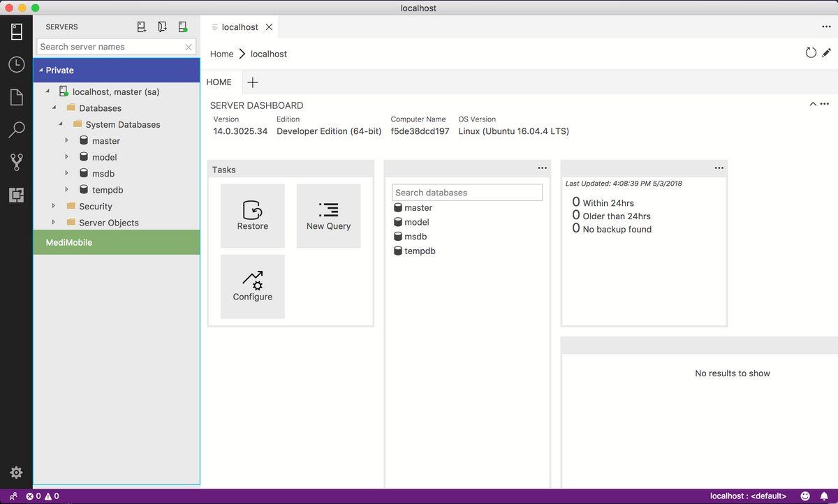Close the localhost tab

(x=269, y=27)
